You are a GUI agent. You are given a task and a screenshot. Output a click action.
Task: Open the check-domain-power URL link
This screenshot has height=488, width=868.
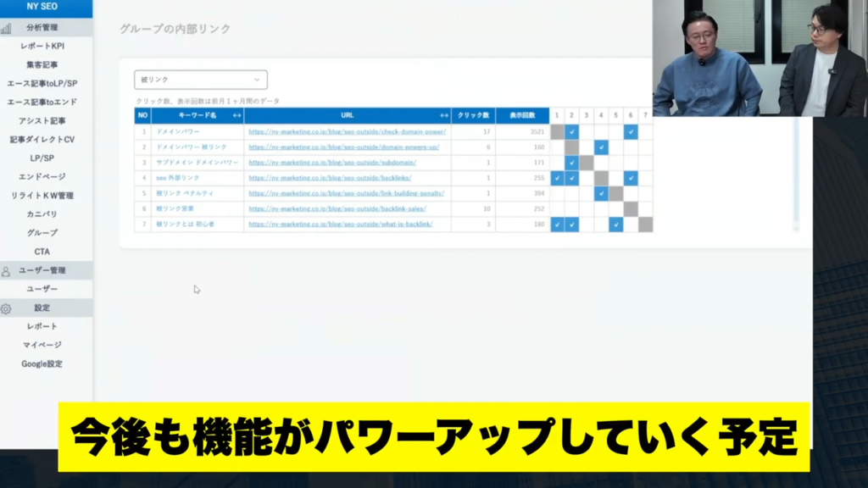click(347, 132)
